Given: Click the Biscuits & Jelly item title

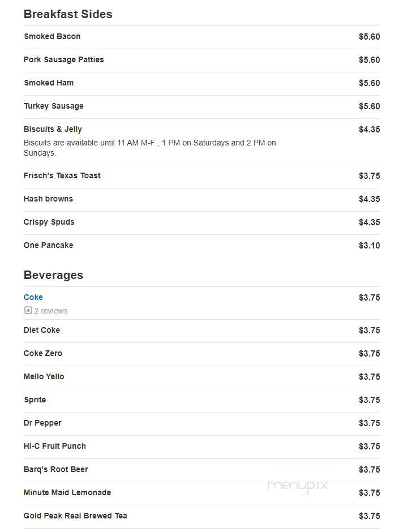Looking at the screenshot, I should click(53, 129).
